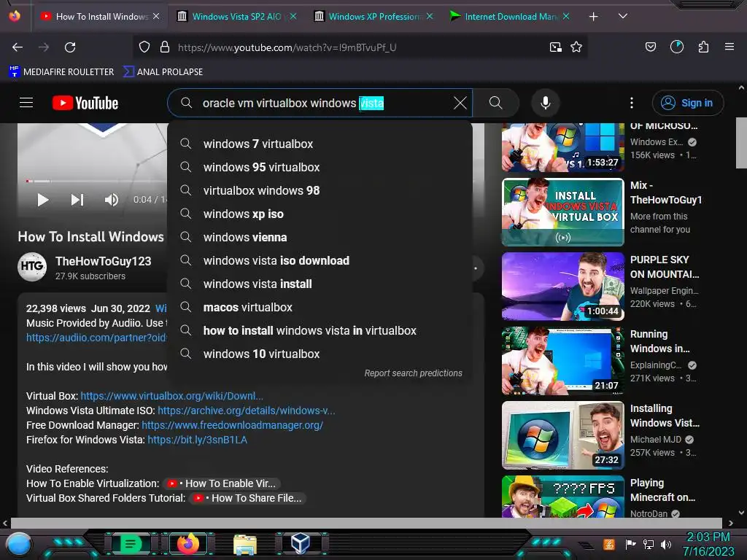Open picture-in-picture icon in address bar
This screenshot has width=747, height=560.
(x=555, y=47)
